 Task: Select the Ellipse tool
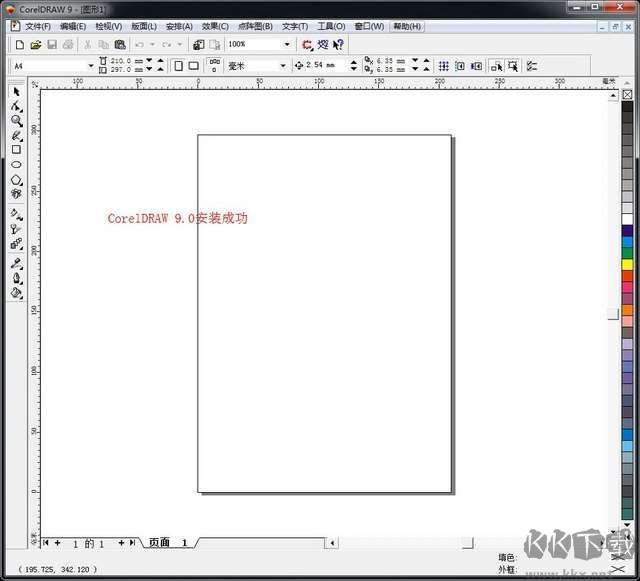tap(16, 165)
